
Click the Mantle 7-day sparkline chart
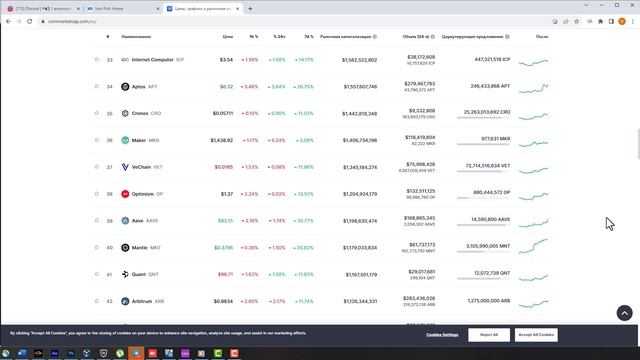pos(533,246)
